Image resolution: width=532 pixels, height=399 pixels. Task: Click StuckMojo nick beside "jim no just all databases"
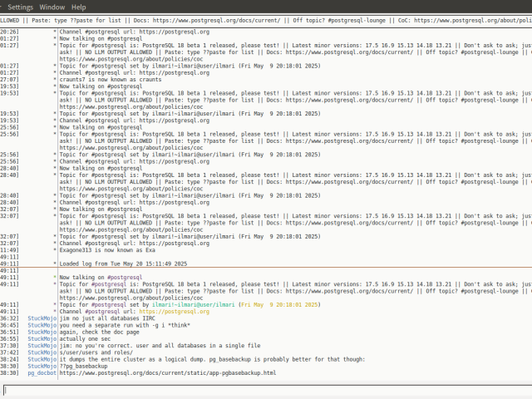click(41, 318)
